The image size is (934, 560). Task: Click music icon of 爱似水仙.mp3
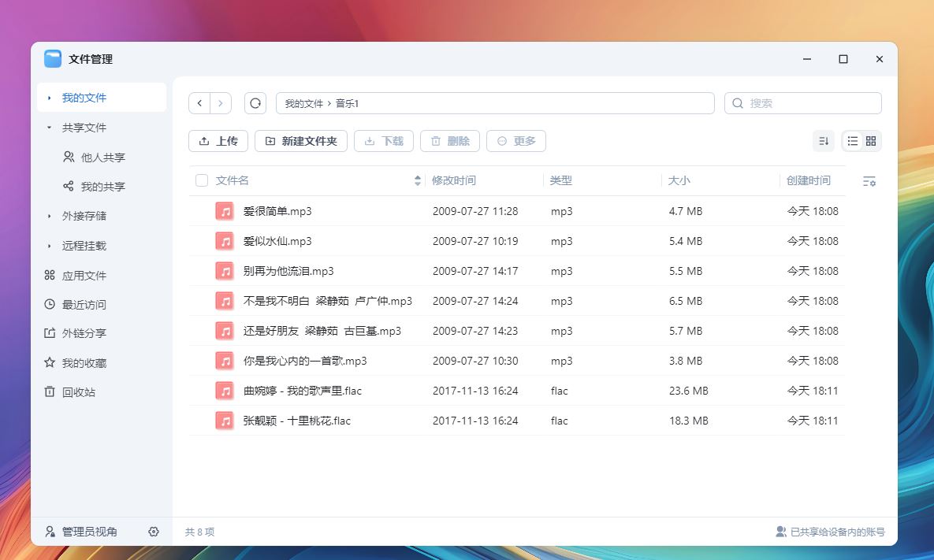click(x=225, y=241)
